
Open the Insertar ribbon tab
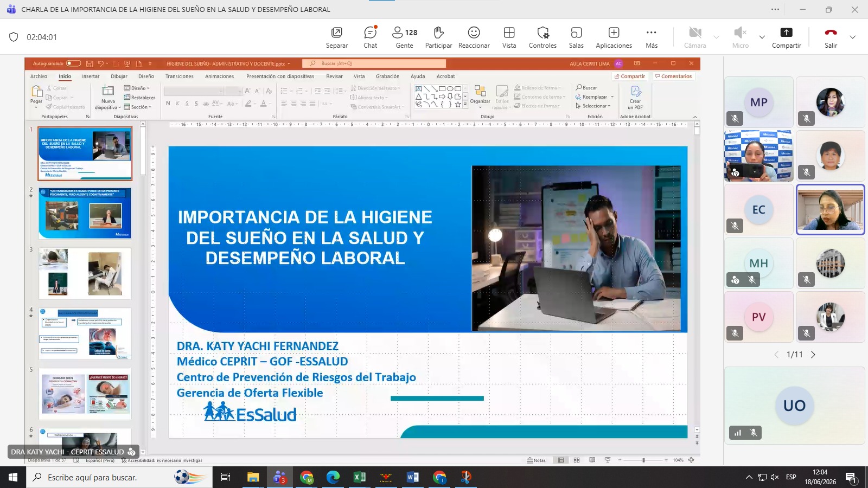tap(91, 76)
